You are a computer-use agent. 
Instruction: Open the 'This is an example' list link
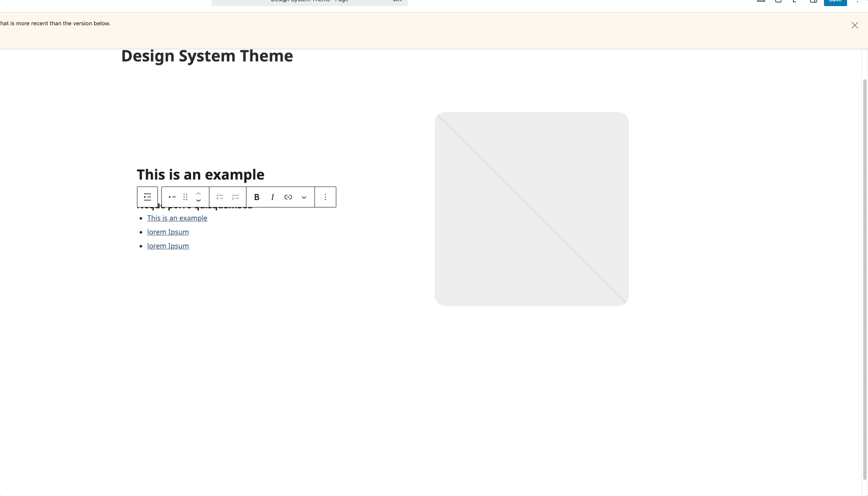177,218
